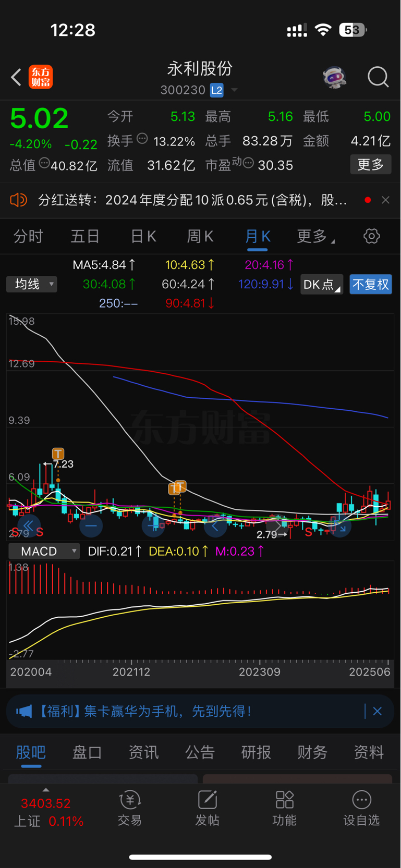Switch to 日K chart tab
Screen dimensions: 401x868
pos(143,236)
